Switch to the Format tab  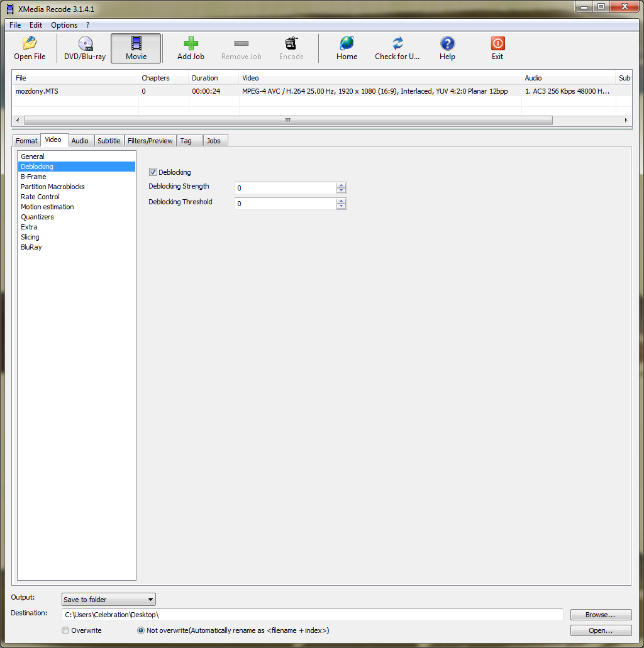[x=26, y=141]
